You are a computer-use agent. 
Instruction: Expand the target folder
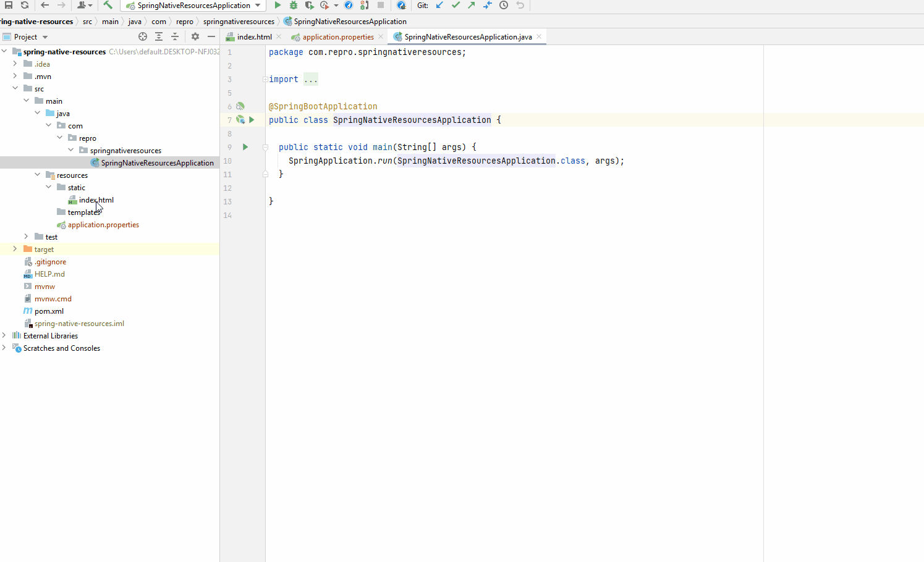coord(15,249)
